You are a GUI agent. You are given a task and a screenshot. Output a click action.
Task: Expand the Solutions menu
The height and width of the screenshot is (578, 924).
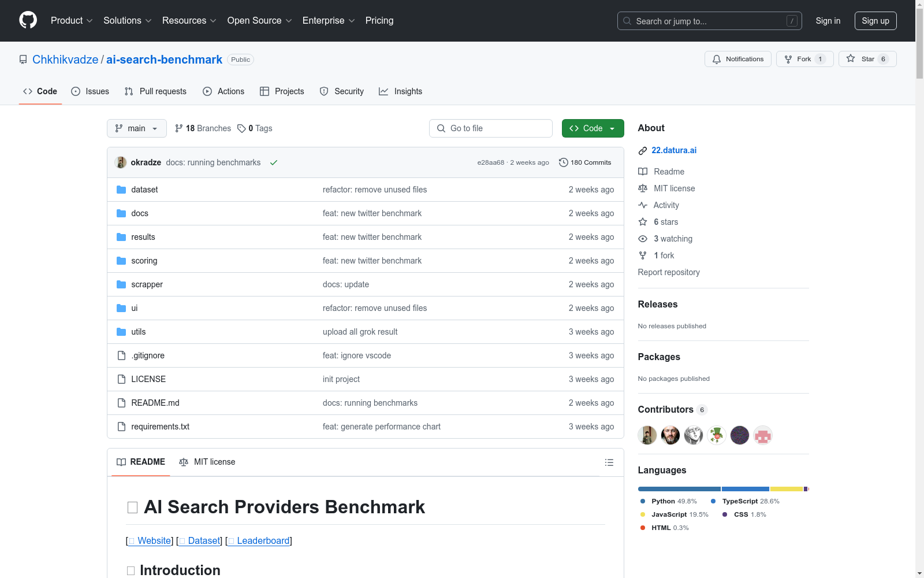point(128,21)
